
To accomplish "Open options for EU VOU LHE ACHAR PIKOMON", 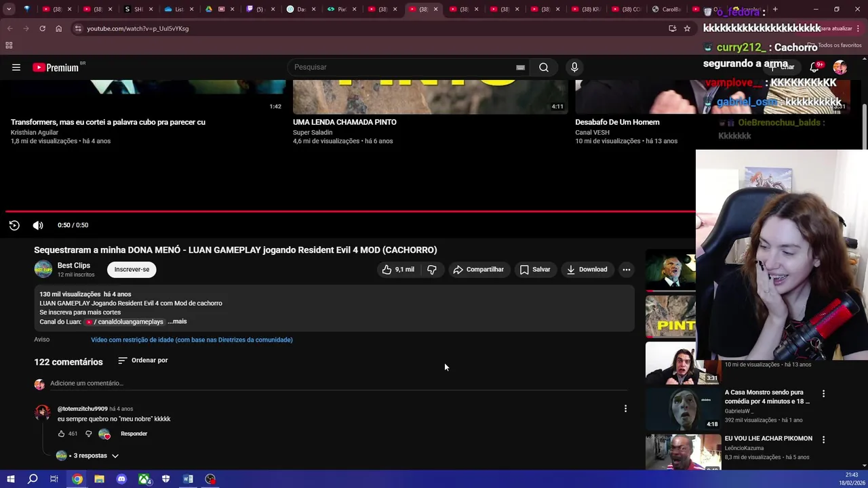I will click(x=823, y=440).
